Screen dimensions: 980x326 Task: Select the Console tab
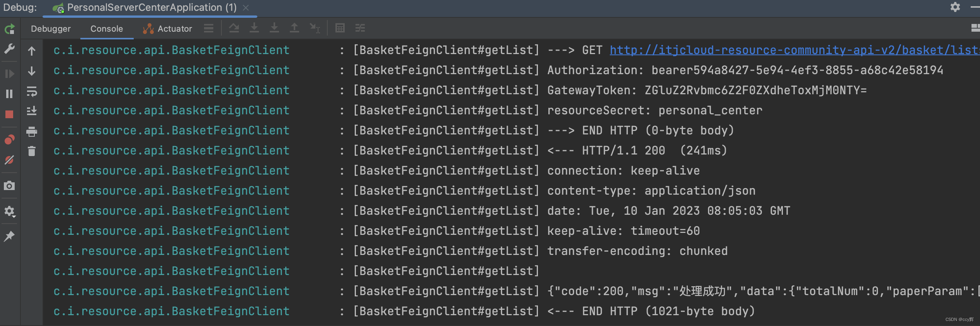[107, 29]
